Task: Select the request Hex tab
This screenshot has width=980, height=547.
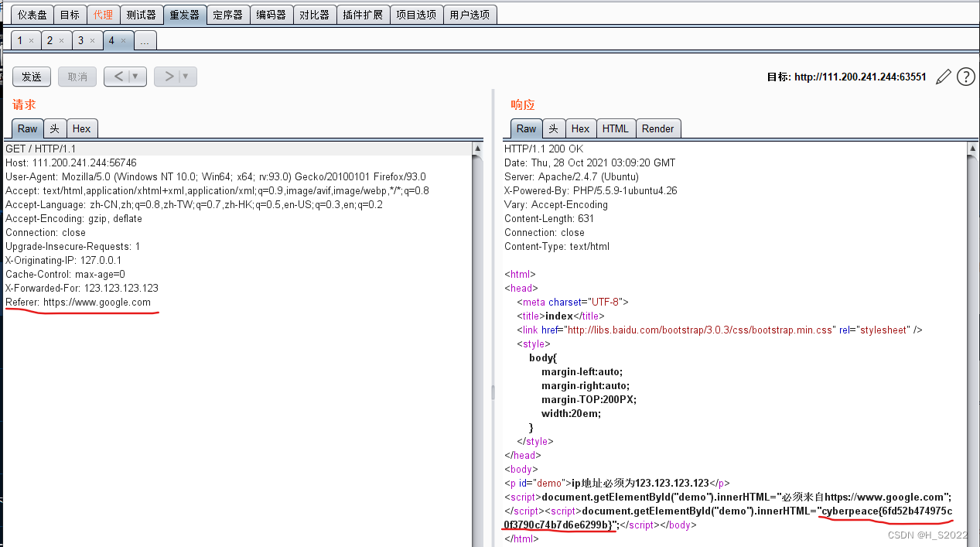Action: pos(82,129)
